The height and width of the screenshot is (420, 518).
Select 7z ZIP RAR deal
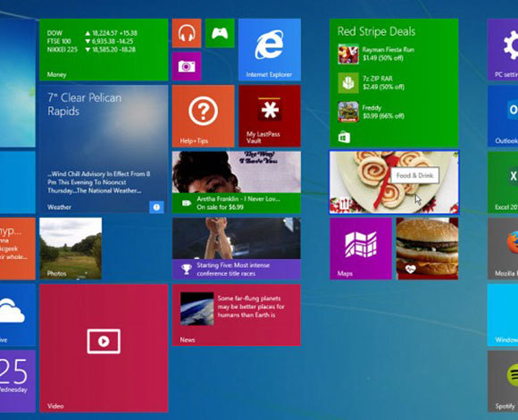pos(372,82)
